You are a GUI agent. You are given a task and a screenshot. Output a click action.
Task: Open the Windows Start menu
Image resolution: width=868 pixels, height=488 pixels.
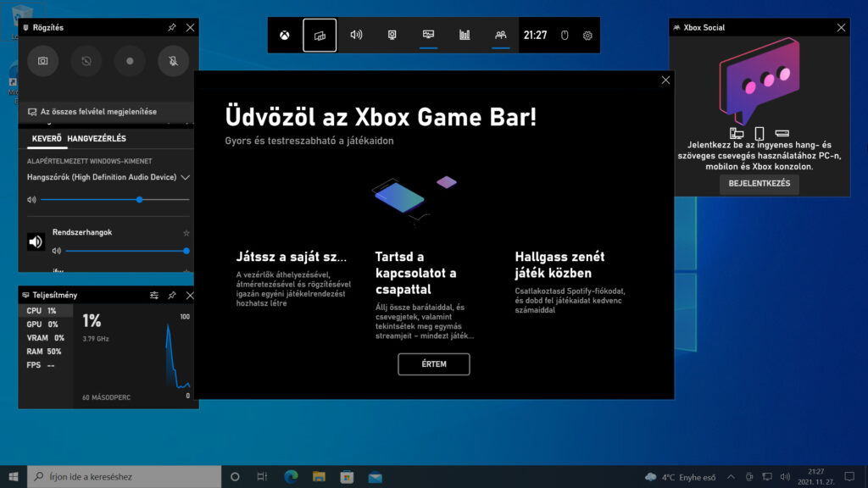tap(14, 476)
